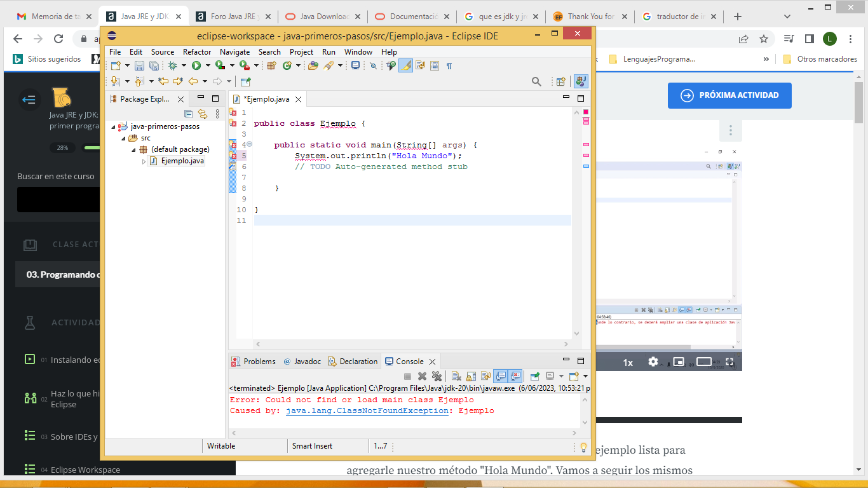Click the Pin Editor icon
This screenshot has width=868, height=488.
246,81
